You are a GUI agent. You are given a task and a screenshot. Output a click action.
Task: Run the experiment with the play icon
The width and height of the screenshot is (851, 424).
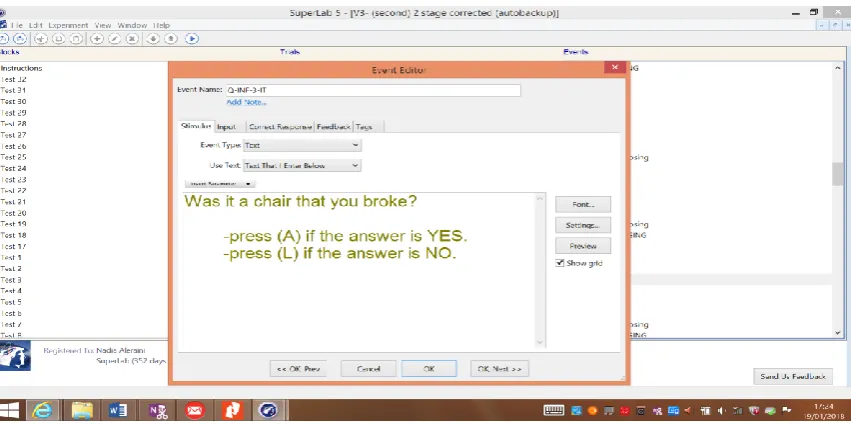pos(192,39)
